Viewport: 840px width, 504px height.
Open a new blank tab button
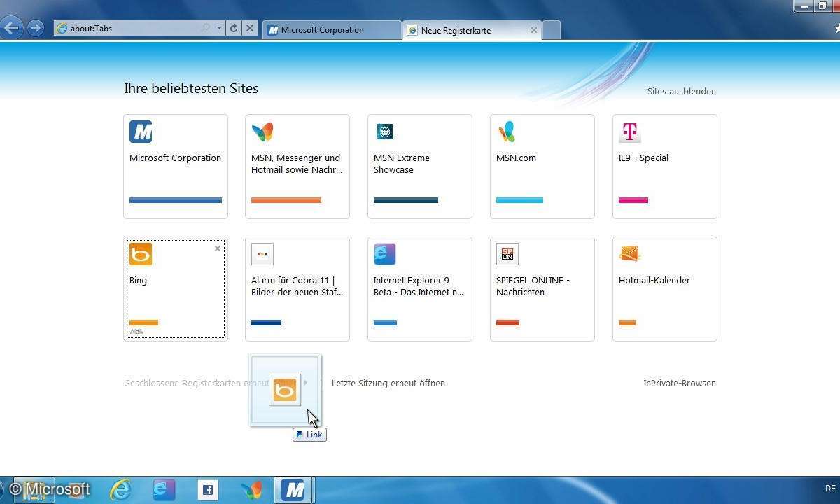(552, 30)
